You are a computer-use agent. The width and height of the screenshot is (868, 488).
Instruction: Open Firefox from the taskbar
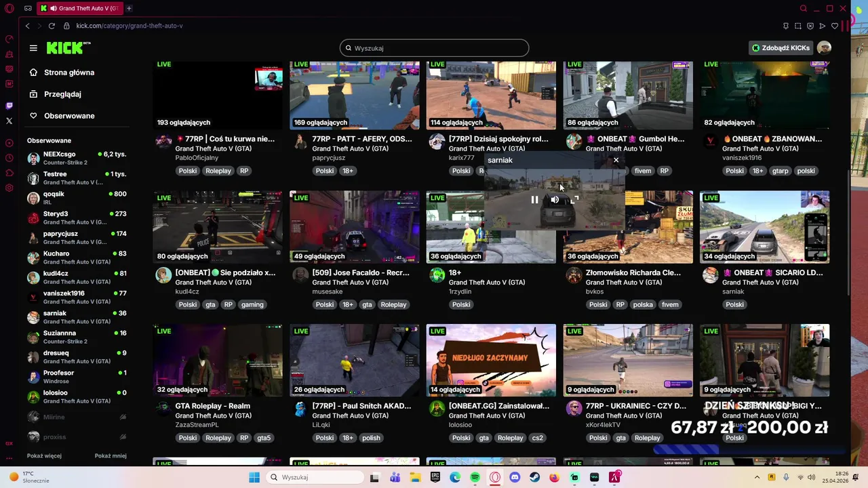point(554,477)
